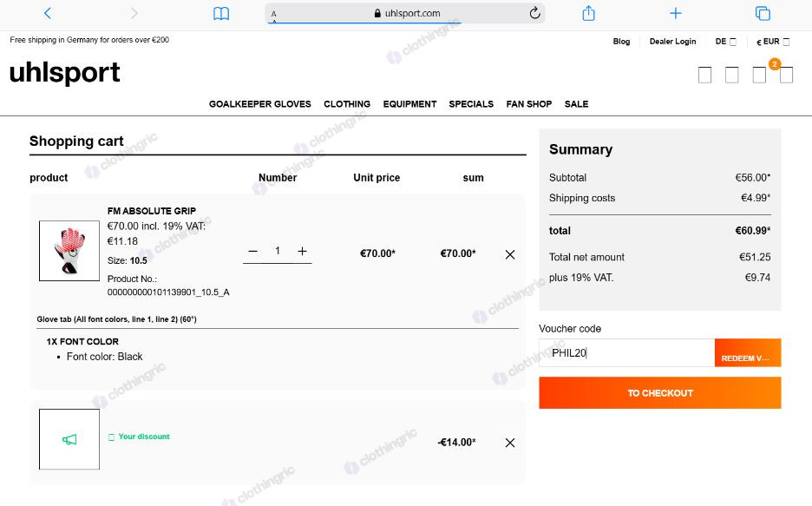Image resolution: width=812 pixels, height=506 pixels.
Task: Expand the DE language dropdown
Action: pos(725,42)
